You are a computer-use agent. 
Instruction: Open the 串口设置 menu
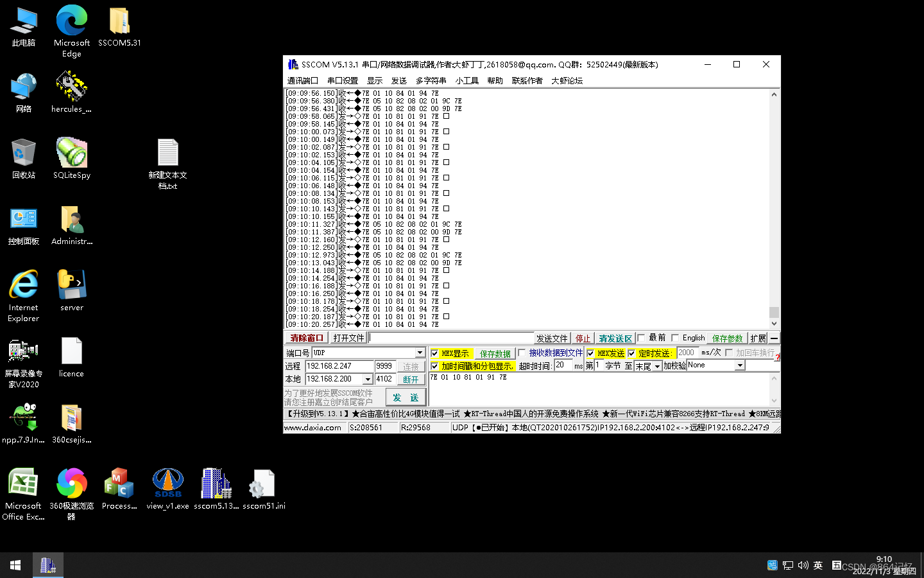coord(342,81)
